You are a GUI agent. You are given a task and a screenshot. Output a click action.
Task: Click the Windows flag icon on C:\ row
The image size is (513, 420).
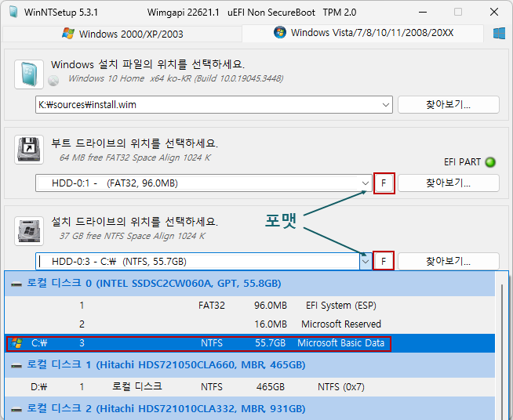[16, 343]
